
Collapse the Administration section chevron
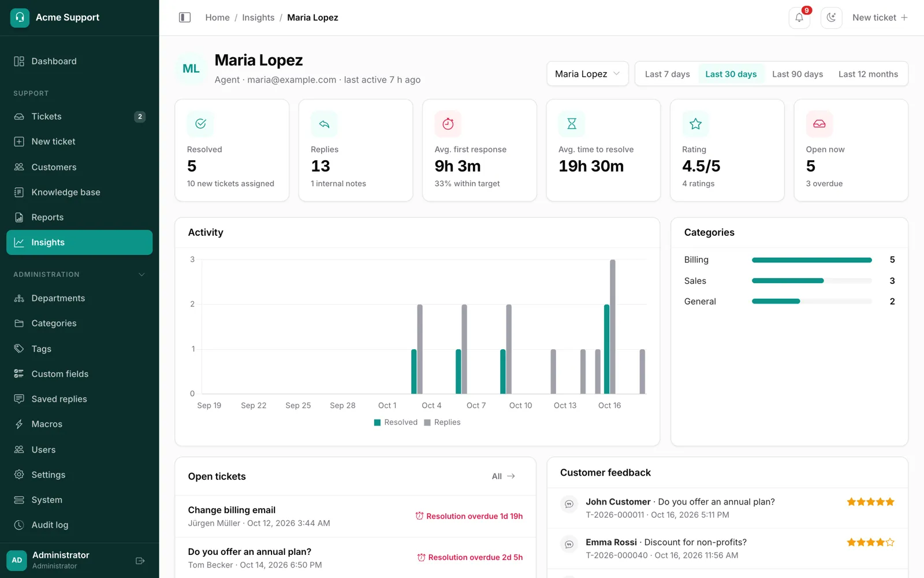(x=141, y=275)
